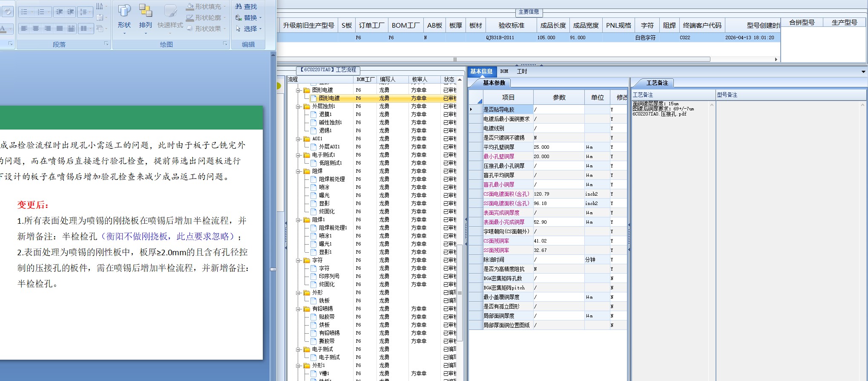Click the CS面残铜率 value 41.02

click(x=559, y=241)
